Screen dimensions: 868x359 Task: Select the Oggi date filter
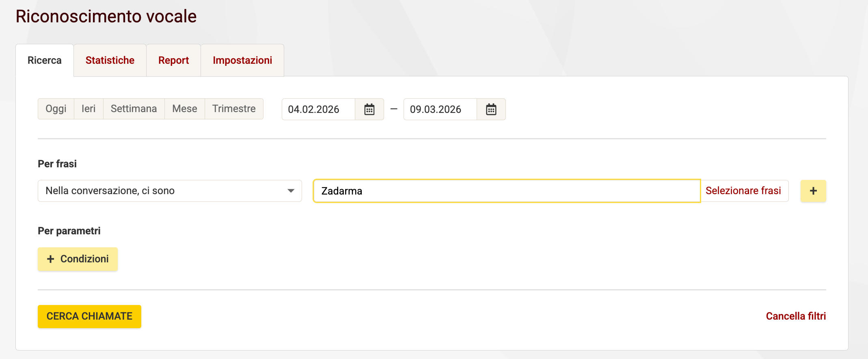click(x=56, y=109)
